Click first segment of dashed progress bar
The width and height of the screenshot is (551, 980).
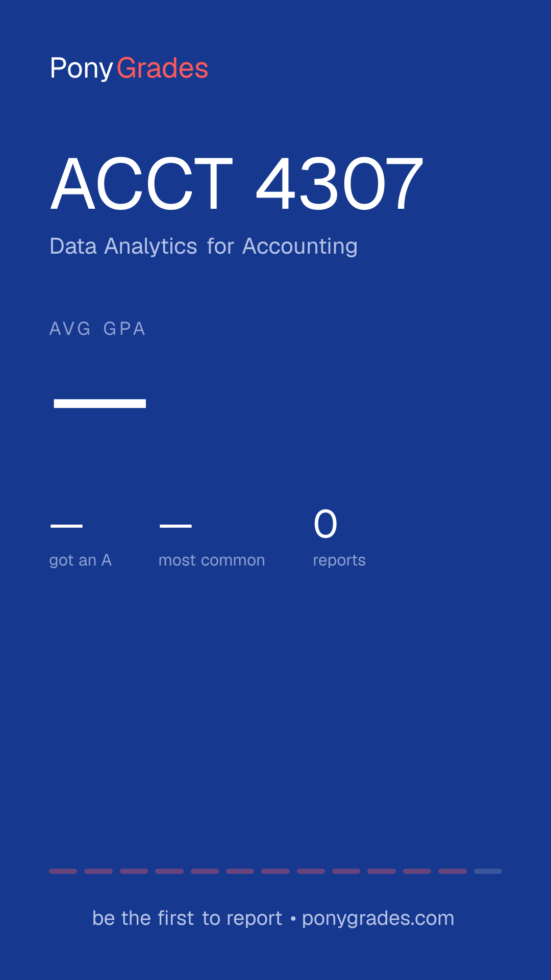[x=63, y=871]
